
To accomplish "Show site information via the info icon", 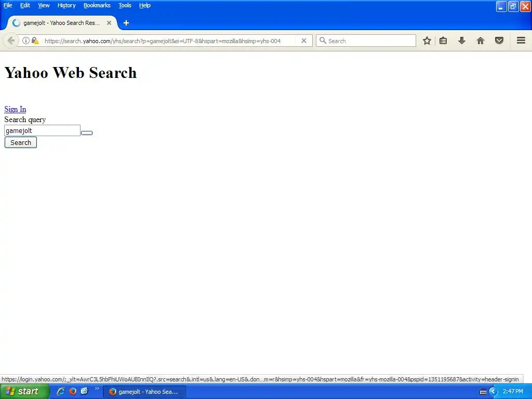I will pos(26,41).
